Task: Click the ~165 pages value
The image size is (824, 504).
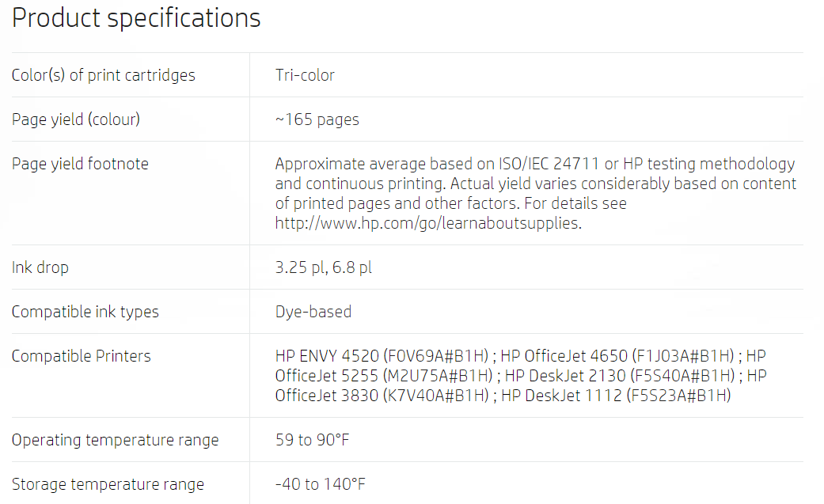Action: (317, 119)
